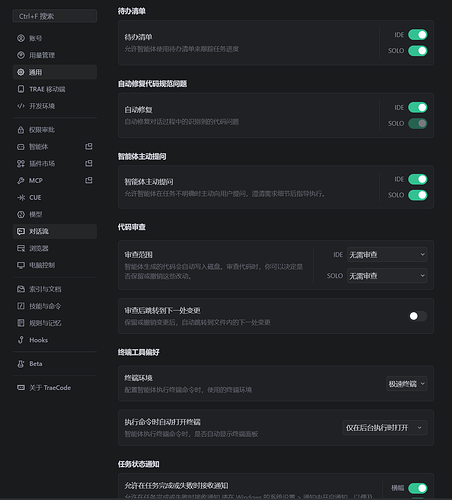Click the 权限审批 lock icon

[21, 130]
